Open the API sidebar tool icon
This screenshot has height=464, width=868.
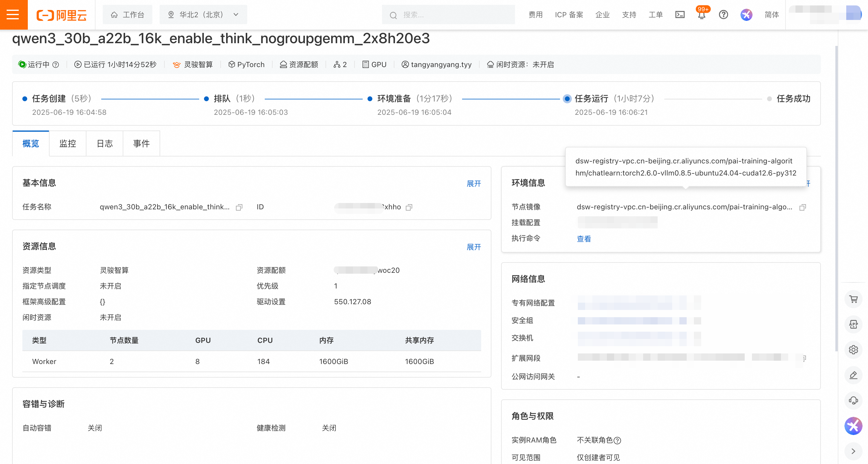point(853,324)
